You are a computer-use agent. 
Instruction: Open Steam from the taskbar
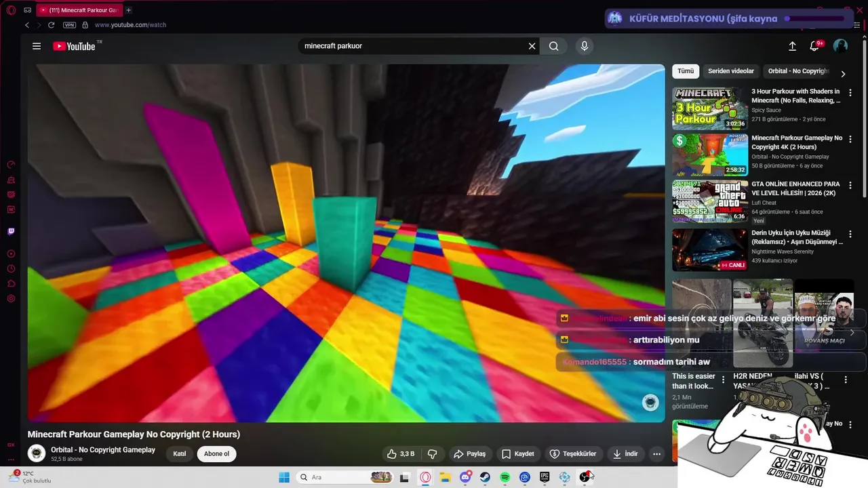(x=486, y=477)
